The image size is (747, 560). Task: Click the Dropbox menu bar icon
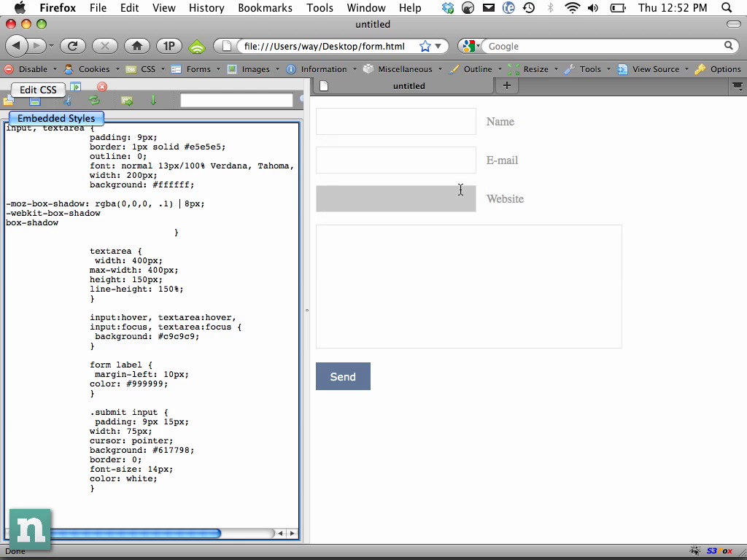[447, 7]
